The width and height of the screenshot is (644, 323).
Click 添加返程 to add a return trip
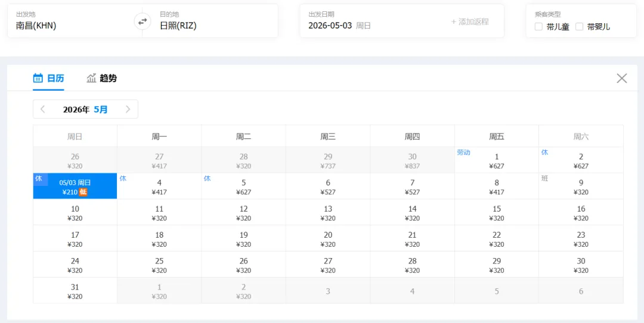pyautogui.click(x=470, y=22)
